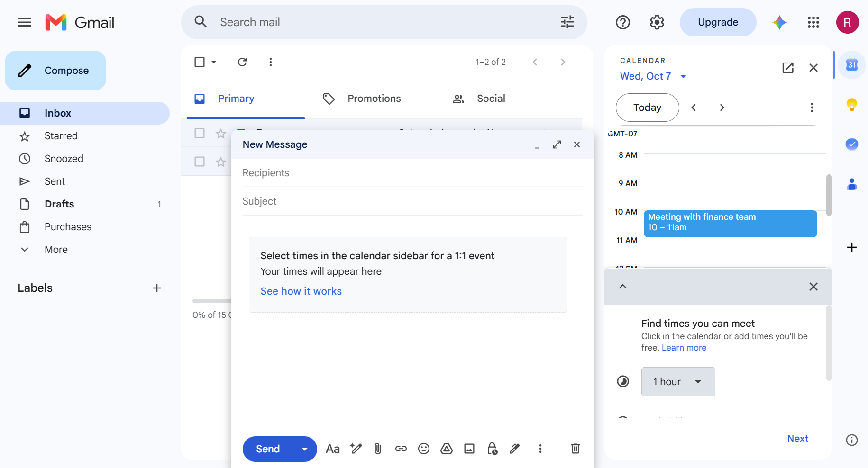Screen dimensions: 868x468
Task: Open Gmail support help icon
Action: tap(623, 22)
